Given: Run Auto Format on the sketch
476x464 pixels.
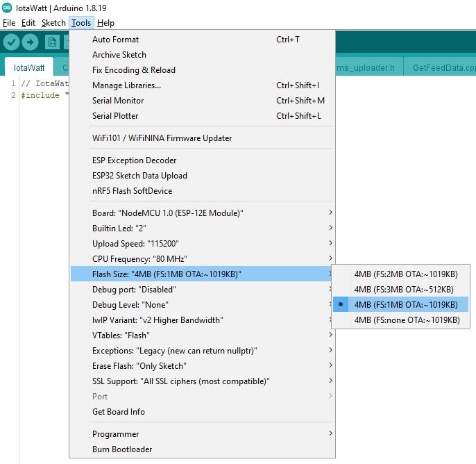Looking at the screenshot, I should pyautogui.click(x=203, y=39).
